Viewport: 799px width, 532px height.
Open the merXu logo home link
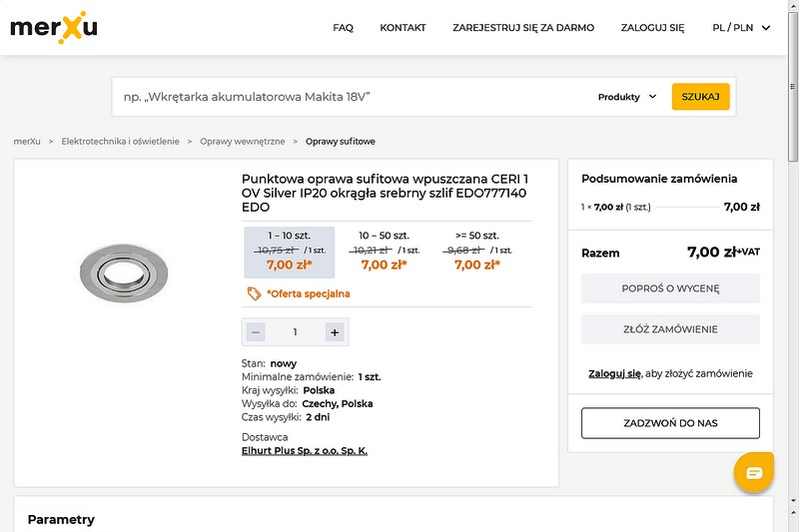(x=54, y=28)
